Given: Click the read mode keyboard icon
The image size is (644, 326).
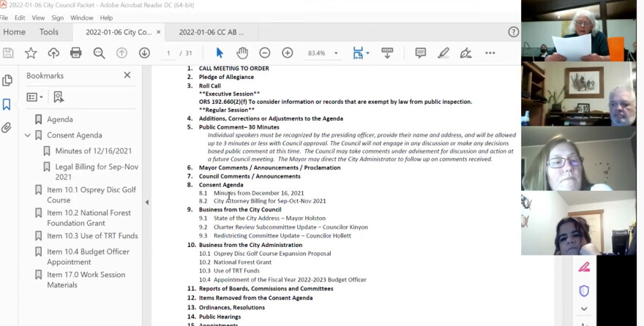Looking at the screenshot, I should click(x=387, y=53).
